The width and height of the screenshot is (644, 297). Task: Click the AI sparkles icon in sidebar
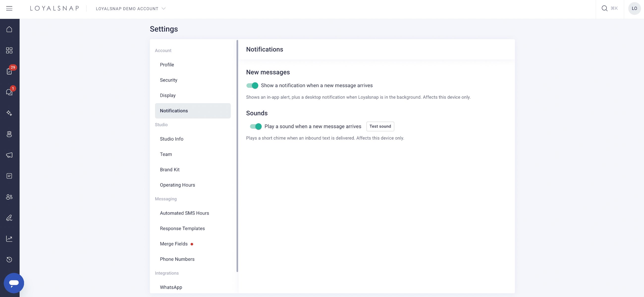9,113
